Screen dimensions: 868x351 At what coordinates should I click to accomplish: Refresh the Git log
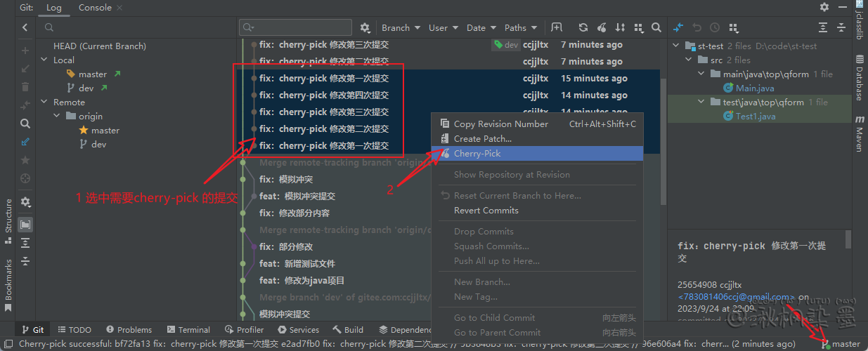[583, 28]
